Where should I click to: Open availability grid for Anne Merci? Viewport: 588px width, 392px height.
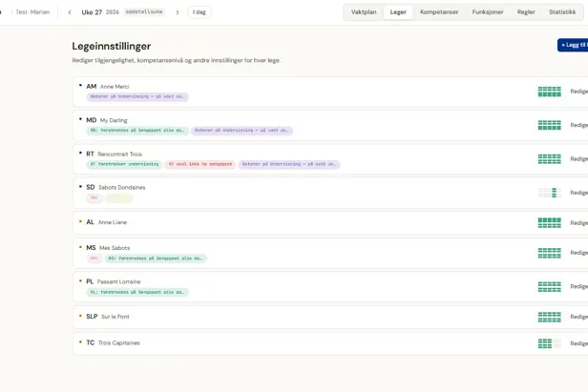coord(550,92)
